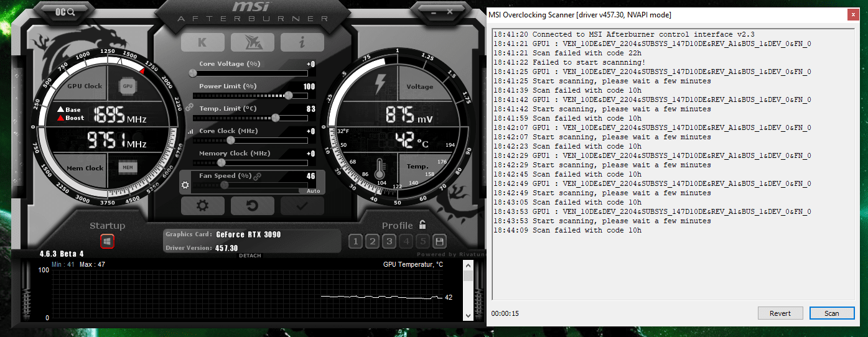Click the Max : 47 graph statistic
Image resolution: width=868 pixels, height=337 pixels.
92,264
